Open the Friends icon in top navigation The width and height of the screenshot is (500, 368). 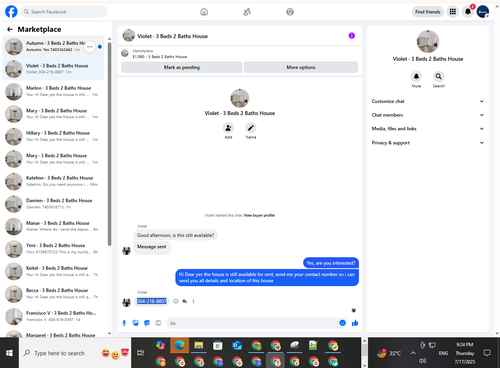(x=247, y=12)
